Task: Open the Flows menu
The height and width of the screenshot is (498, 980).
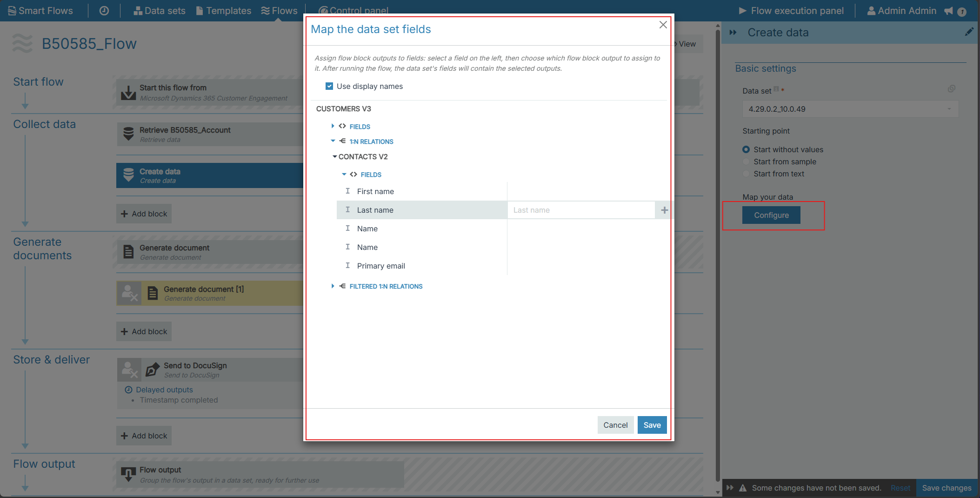Action: [279, 10]
